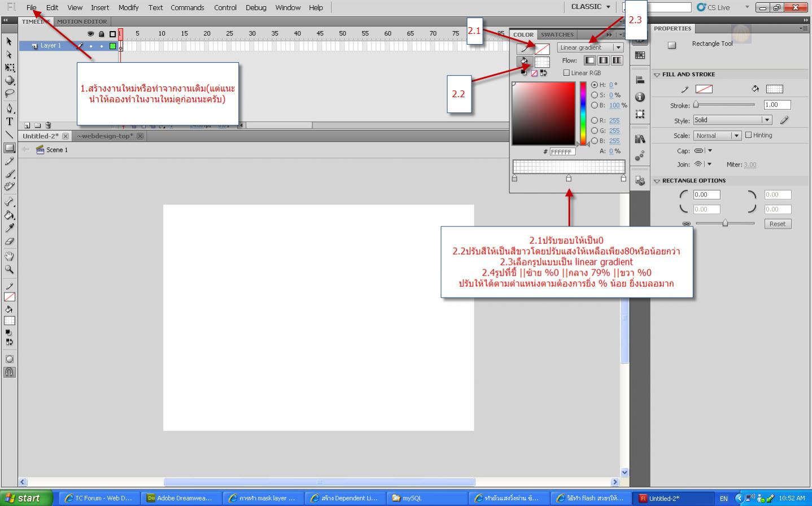Open the Info panel icon

[x=640, y=97]
